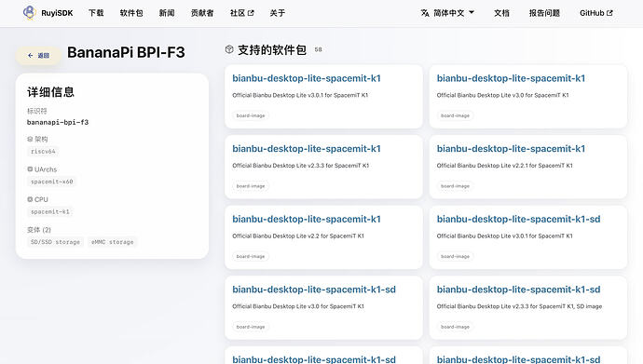
Task: Open the 软件包 navigation item
Action: coord(131,13)
